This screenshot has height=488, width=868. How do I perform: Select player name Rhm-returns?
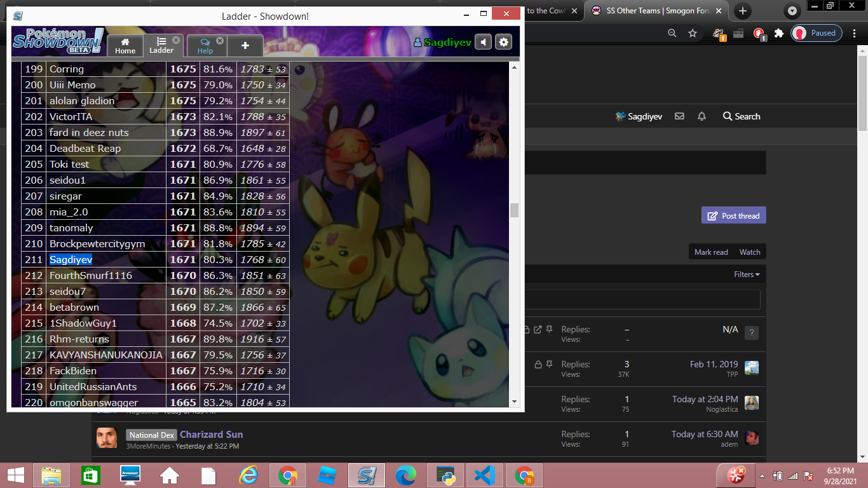[79, 339]
